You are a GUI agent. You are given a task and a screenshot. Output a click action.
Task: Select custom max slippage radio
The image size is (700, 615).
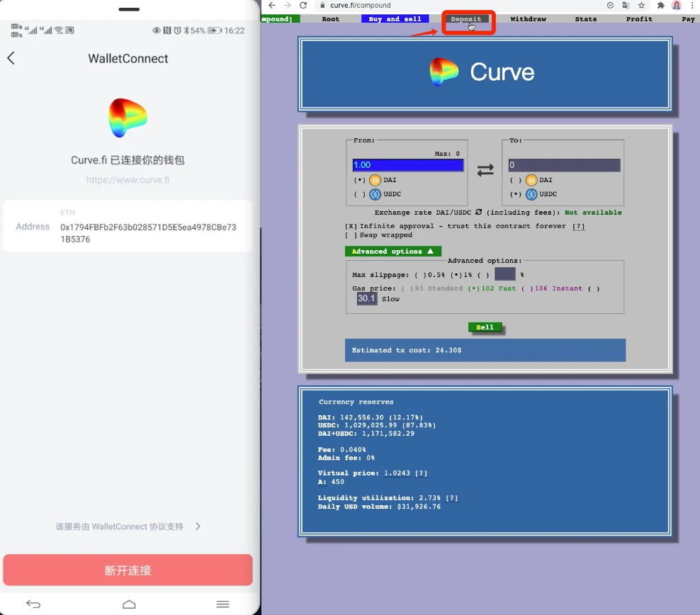pos(484,275)
